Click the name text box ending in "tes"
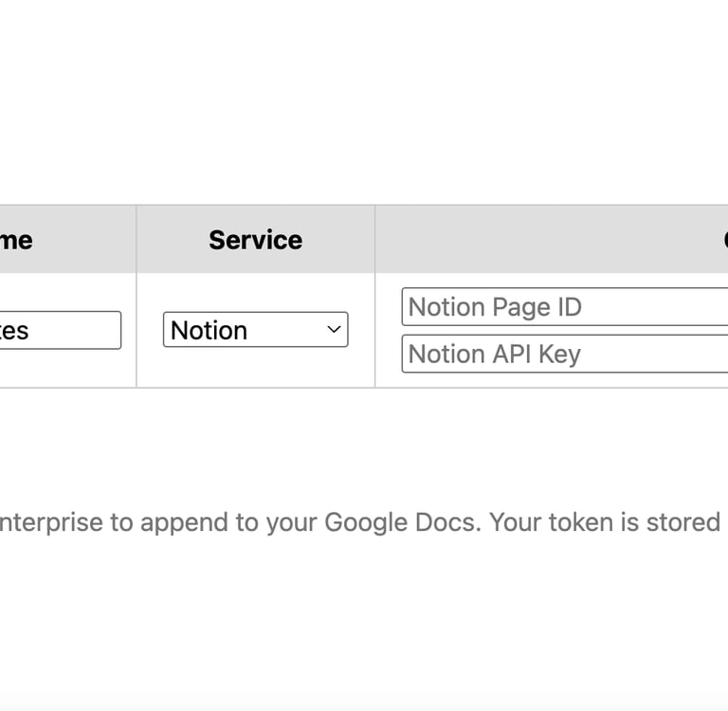Image resolution: width=728 pixels, height=711 pixels. click(59, 330)
